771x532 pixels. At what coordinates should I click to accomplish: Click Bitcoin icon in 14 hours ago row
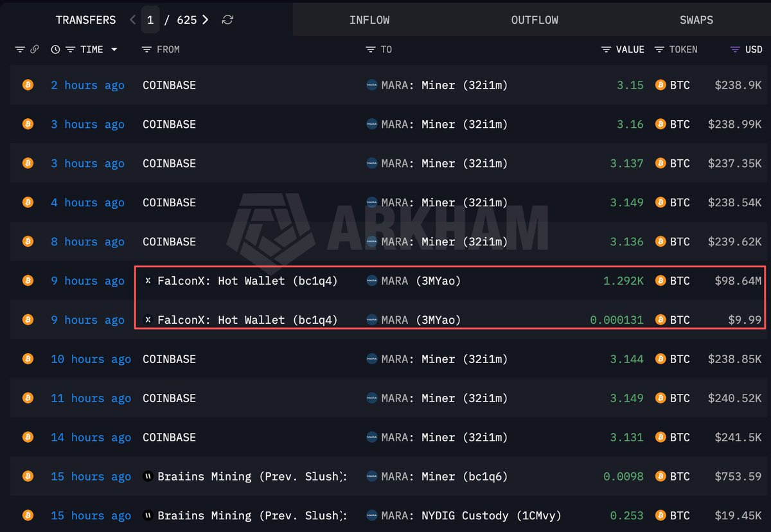pyautogui.click(x=28, y=438)
